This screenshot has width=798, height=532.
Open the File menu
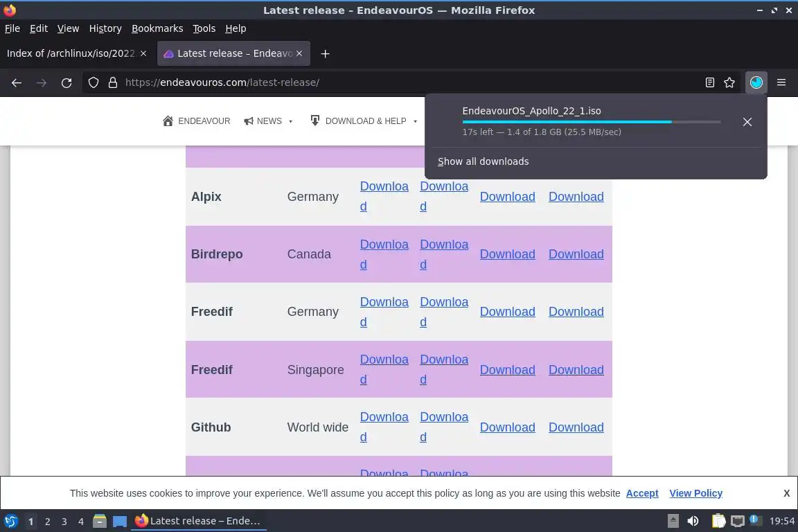click(12, 28)
